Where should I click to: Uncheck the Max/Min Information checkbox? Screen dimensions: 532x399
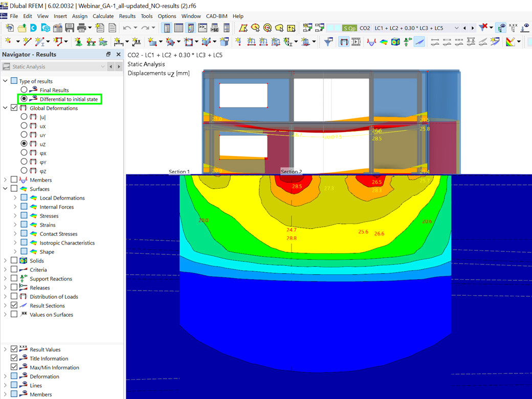[14, 367]
